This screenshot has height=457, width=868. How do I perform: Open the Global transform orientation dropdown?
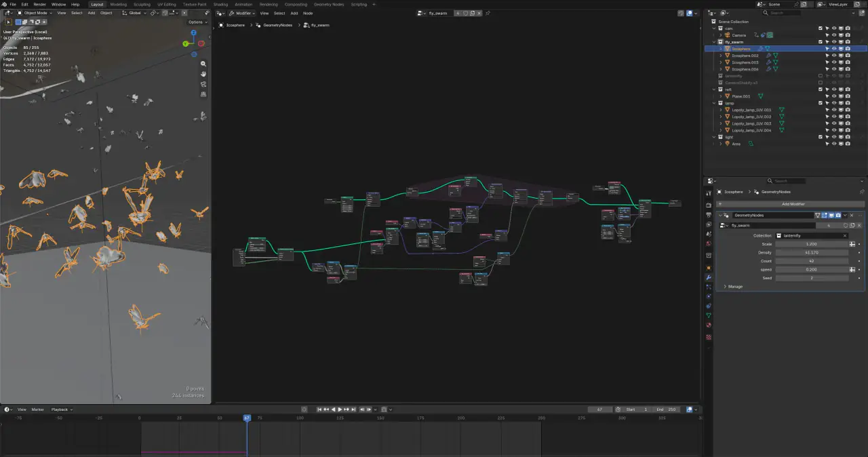pyautogui.click(x=134, y=13)
